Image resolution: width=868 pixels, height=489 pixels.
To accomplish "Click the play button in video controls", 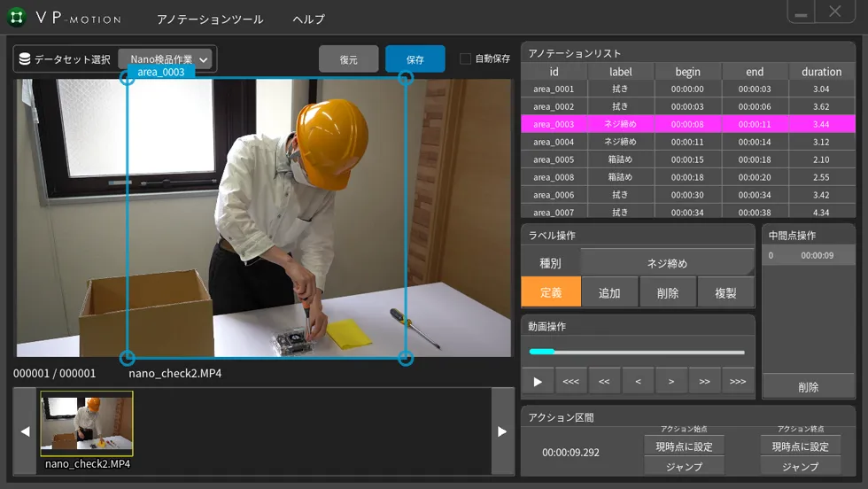I will (537, 381).
